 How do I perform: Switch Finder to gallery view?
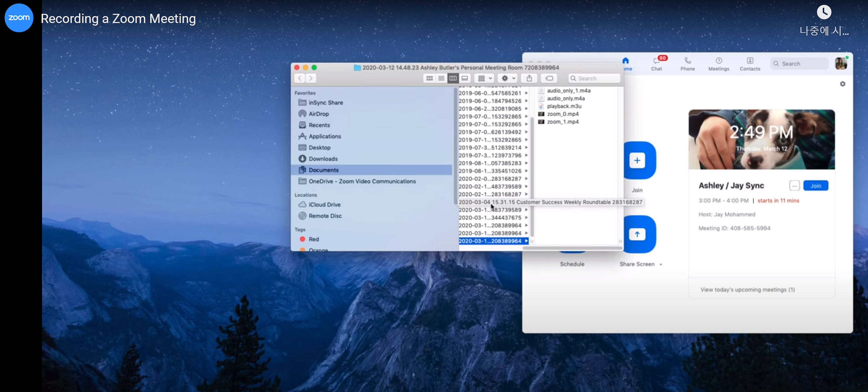[x=465, y=78]
